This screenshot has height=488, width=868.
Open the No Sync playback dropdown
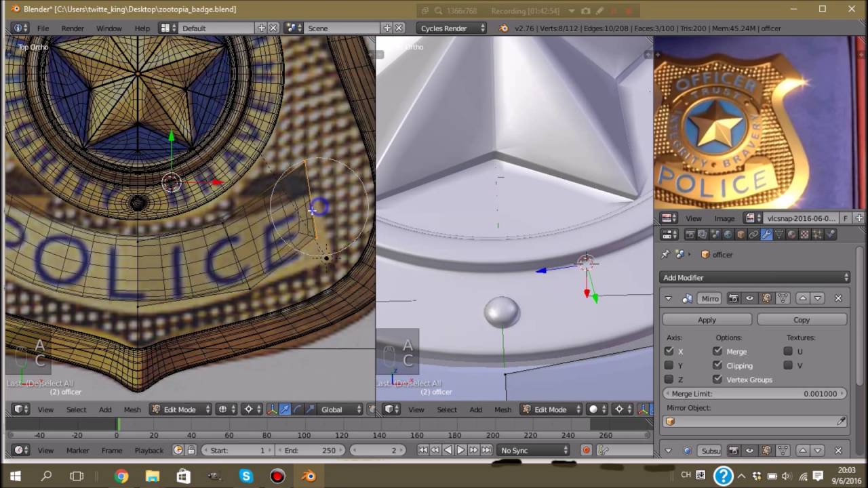(x=534, y=450)
